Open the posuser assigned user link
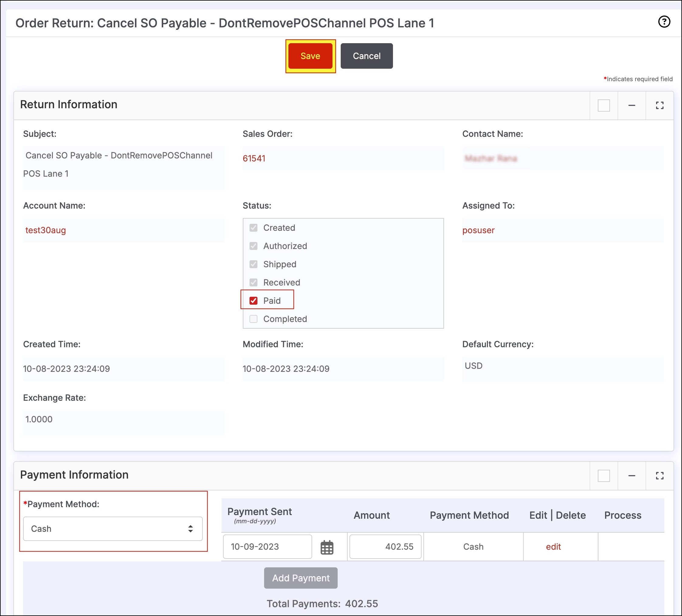The width and height of the screenshot is (682, 616). coord(478,230)
